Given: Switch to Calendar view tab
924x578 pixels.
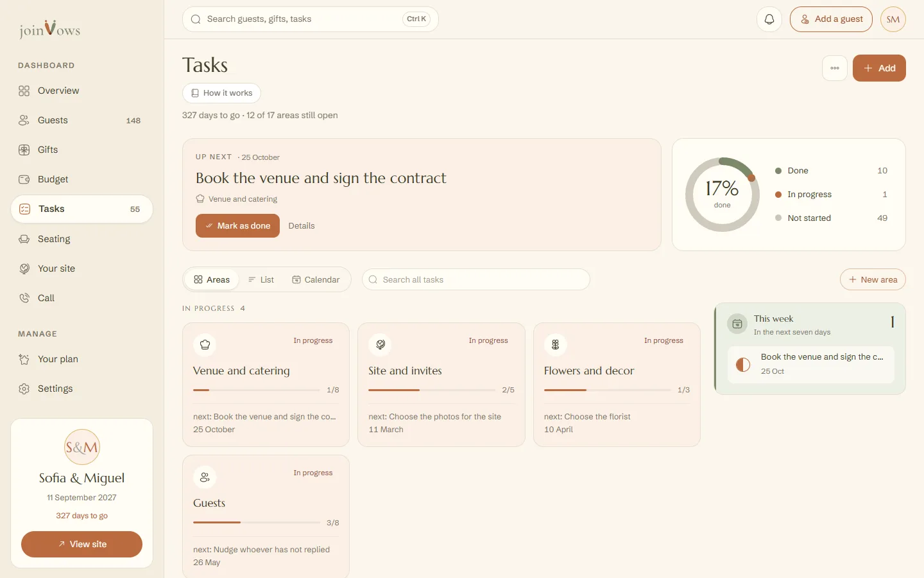Looking at the screenshot, I should (316, 279).
